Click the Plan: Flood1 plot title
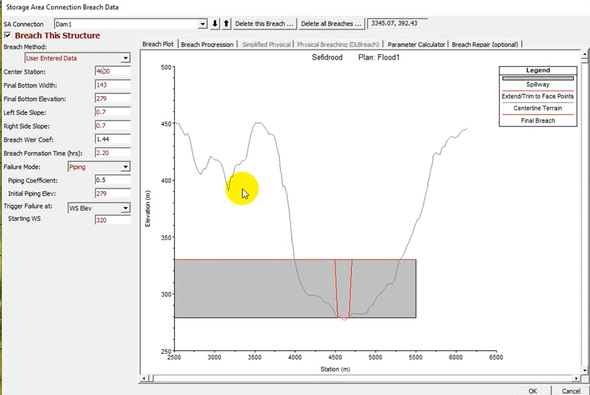 pyautogui.click(x=379, y=57)
